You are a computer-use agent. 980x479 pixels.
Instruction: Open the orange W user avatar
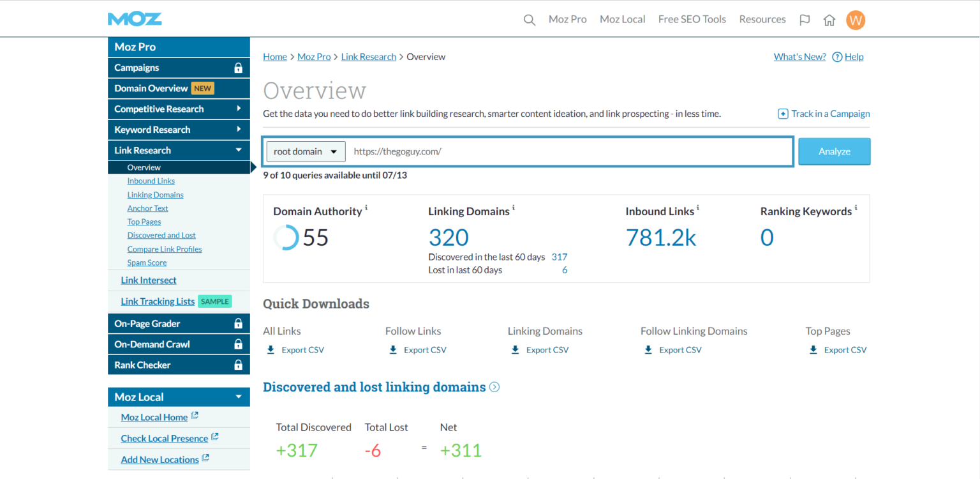click(856, 20)
